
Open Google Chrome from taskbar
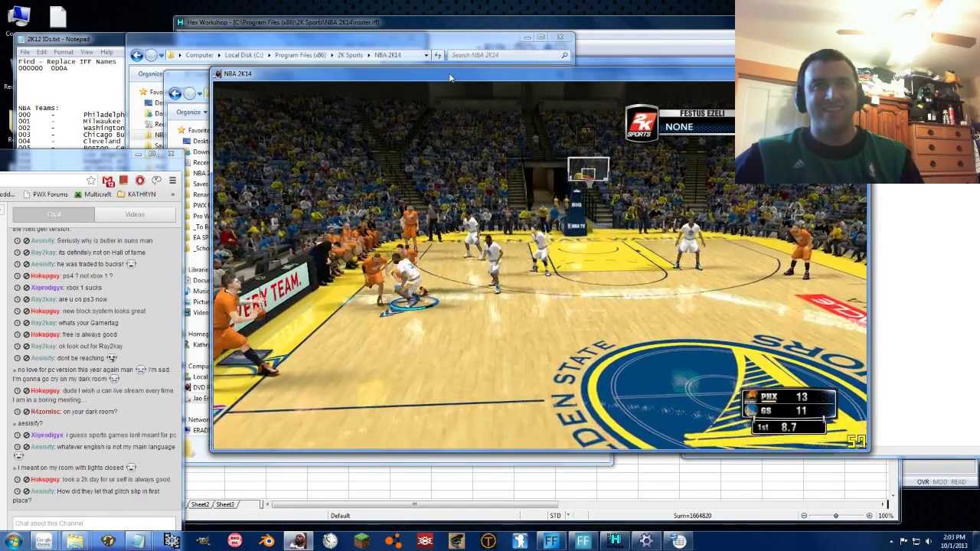[x=44, y=542]
